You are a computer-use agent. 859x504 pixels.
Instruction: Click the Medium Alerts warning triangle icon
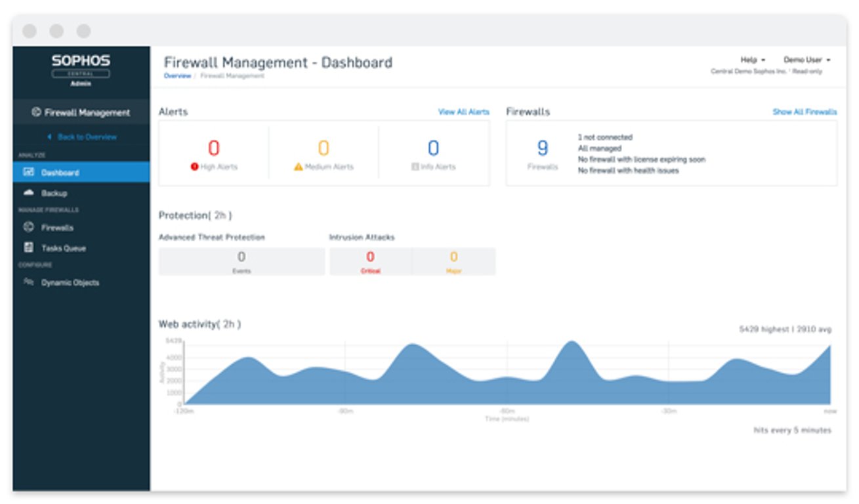[x=298, y=167]
